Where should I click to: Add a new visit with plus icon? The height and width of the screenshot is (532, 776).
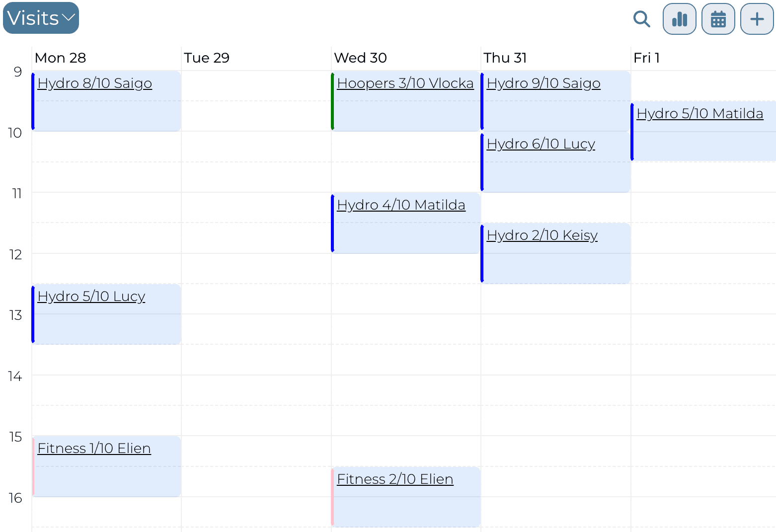pos(757,19)
